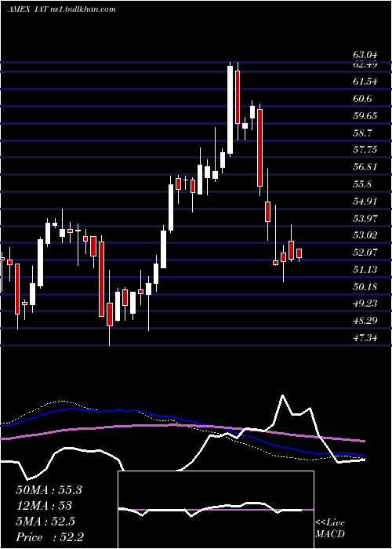The width and height of the screenshot is (392, 549).
Task: Select the 57.75 price axis label
Action: pyautogui.click(x=365, y=150)
